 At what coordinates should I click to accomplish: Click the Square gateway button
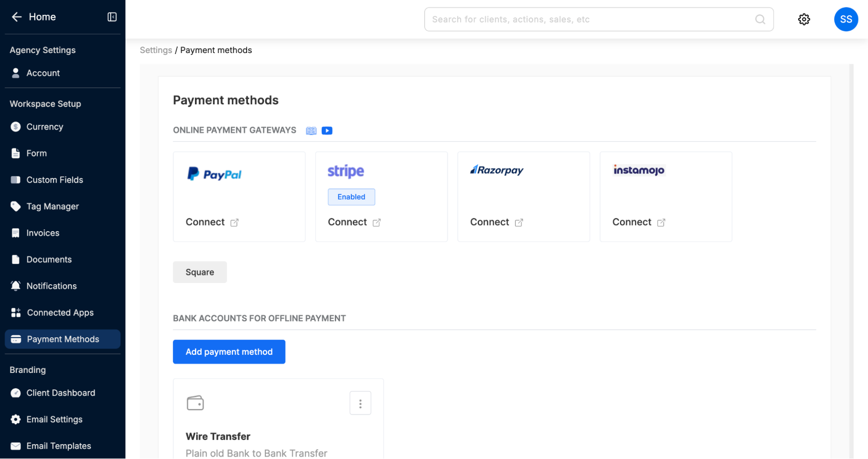tap(200, 272)
